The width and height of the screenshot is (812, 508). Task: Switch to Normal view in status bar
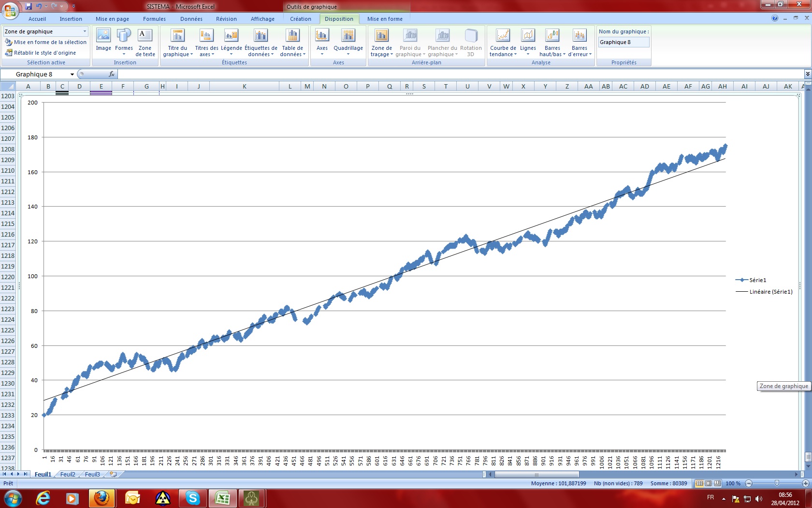pyautogui.click(x=699, y=483)
